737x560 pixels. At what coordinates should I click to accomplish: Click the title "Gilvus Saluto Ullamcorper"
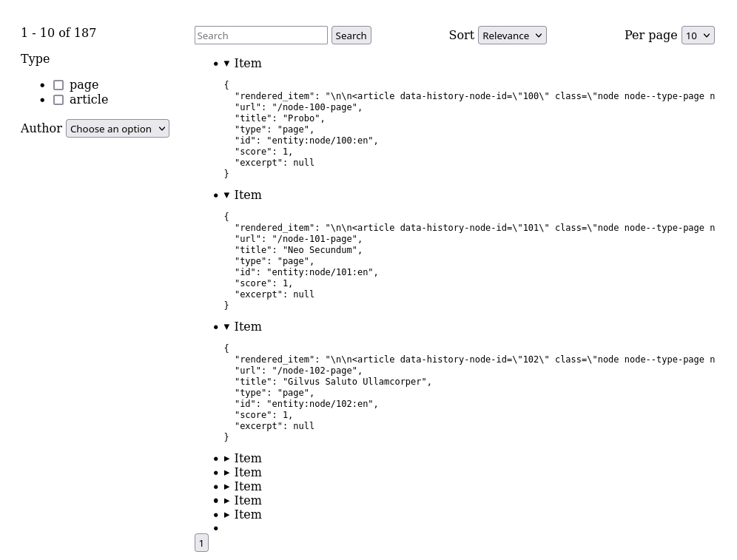click(x=357, y=382)
